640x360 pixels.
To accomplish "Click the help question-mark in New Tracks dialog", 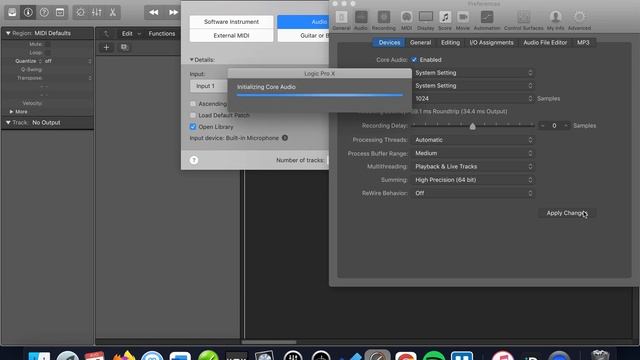I will [x=194, y=160].
